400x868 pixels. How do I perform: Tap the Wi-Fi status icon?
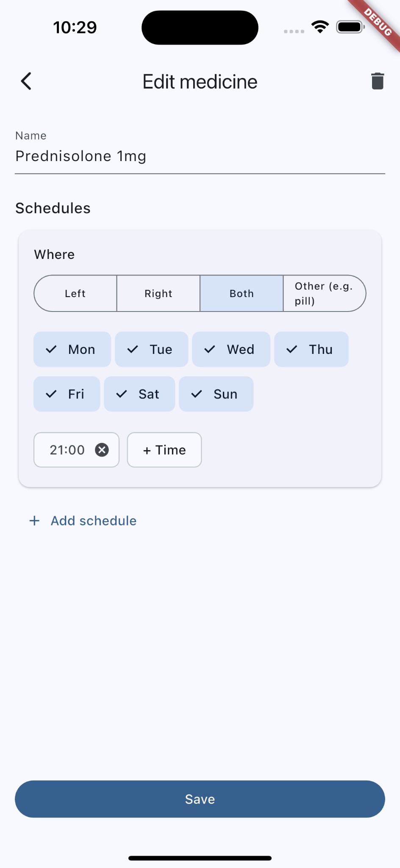tap(320, 27)
